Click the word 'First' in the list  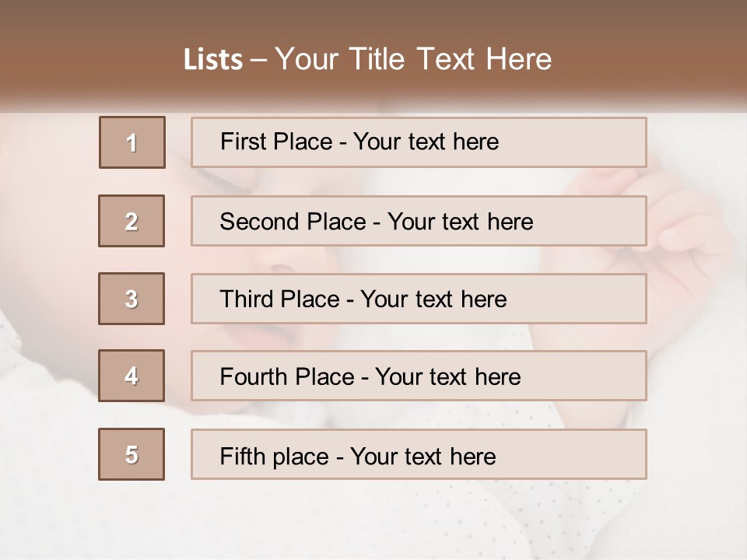[x=242, y=142]
